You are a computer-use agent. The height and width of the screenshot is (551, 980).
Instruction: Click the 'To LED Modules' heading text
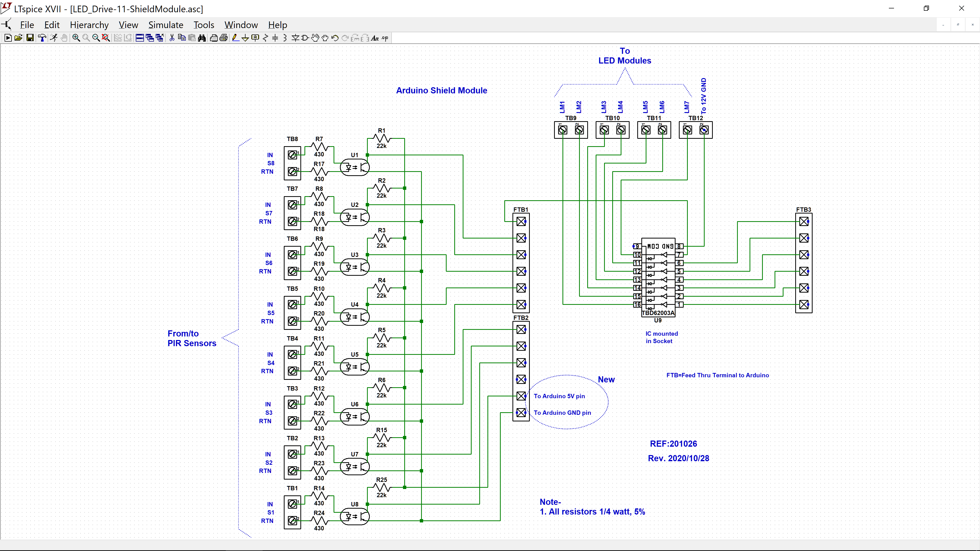coord(625,56)
